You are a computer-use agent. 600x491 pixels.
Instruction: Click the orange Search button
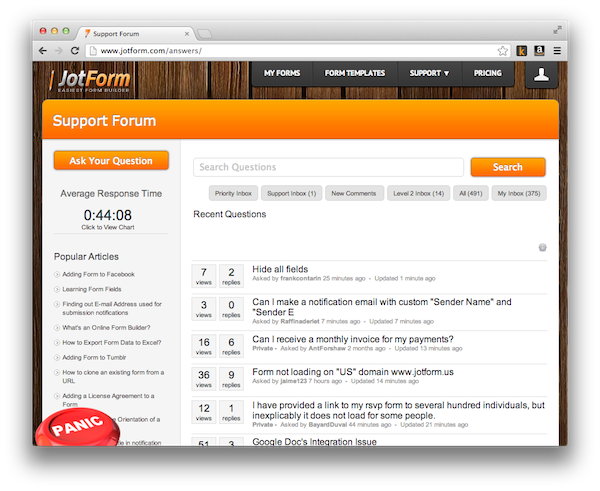coord(508,167)
